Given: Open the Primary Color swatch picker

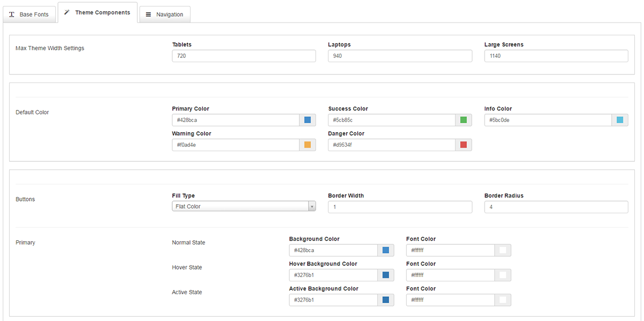Looking at the screenshot, I should pyautogui.click(x=308, y=120).
